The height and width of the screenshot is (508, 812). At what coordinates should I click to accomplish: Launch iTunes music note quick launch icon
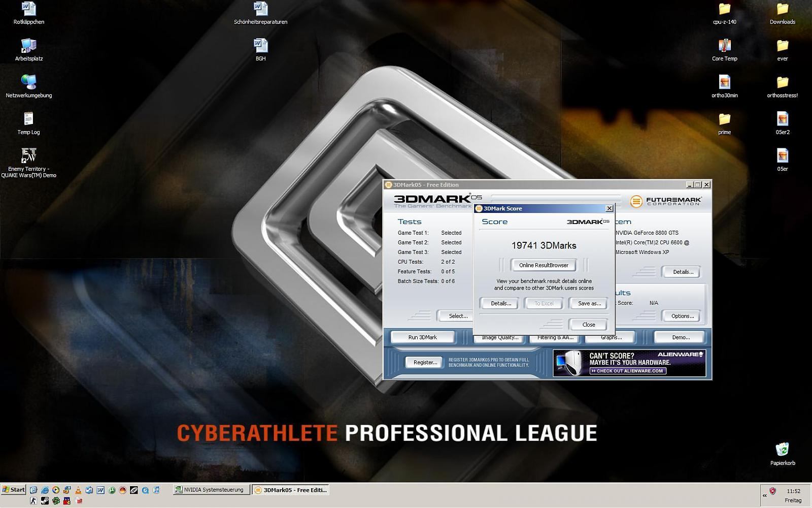pyautogui.click(x=156, y=490)
